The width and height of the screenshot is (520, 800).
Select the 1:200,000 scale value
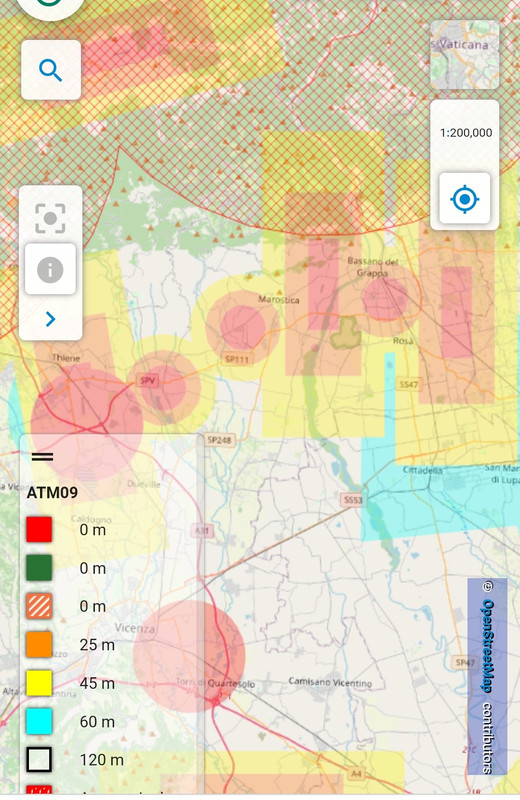click(x=466, y=133)
